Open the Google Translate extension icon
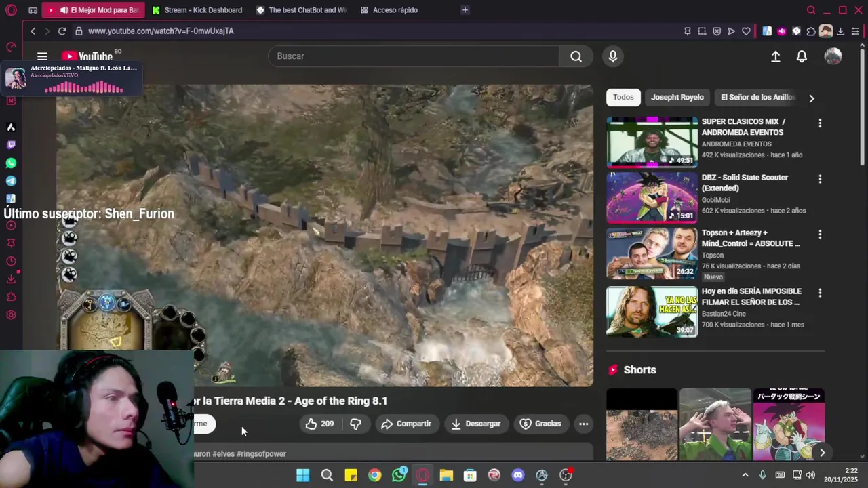Screen dimensions: 868x488 pos(767,31)
